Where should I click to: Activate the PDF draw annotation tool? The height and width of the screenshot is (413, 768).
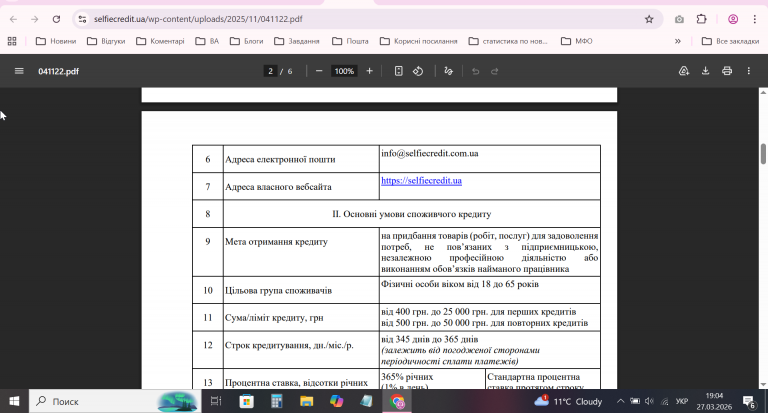(448, 71)
